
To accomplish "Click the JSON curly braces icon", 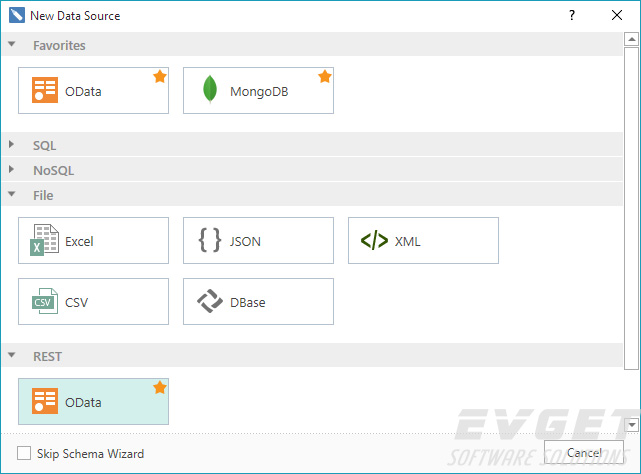I will [x=210, y=240].
